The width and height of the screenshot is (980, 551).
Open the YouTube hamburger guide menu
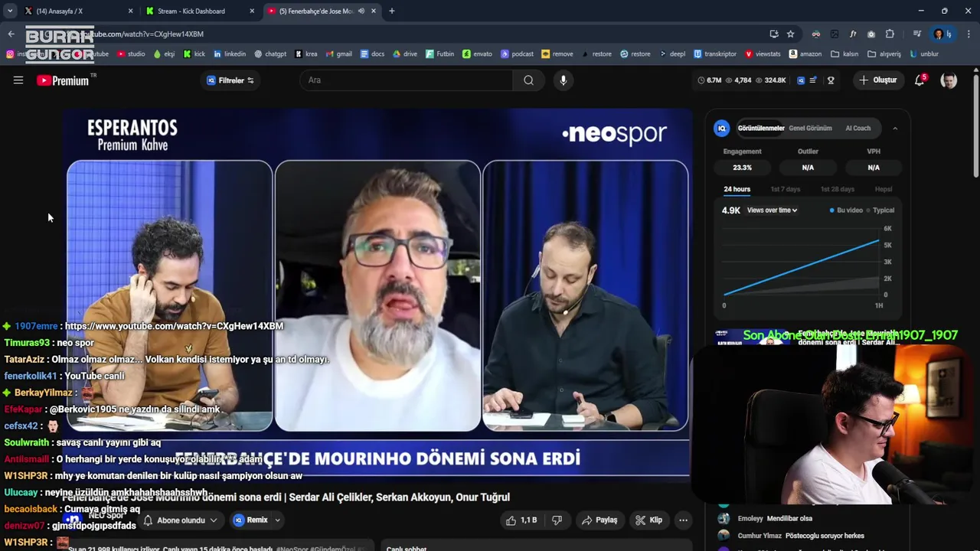click(18, 80)
